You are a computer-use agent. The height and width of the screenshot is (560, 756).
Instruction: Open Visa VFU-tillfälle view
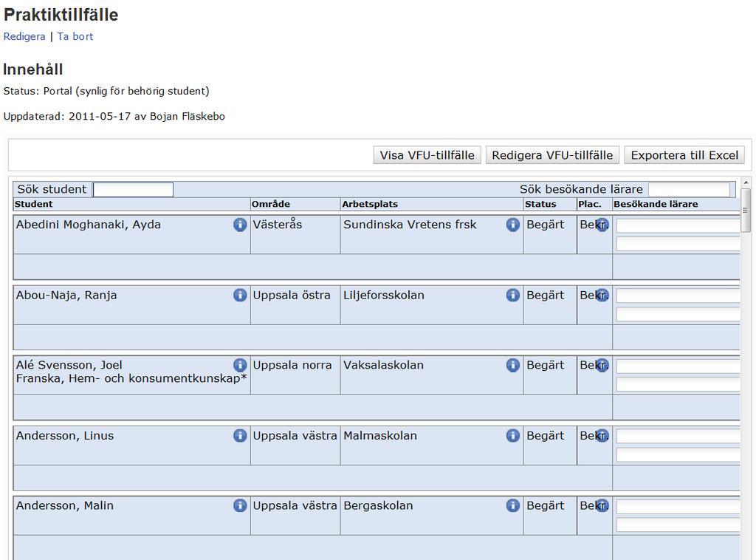click(427, 155)
